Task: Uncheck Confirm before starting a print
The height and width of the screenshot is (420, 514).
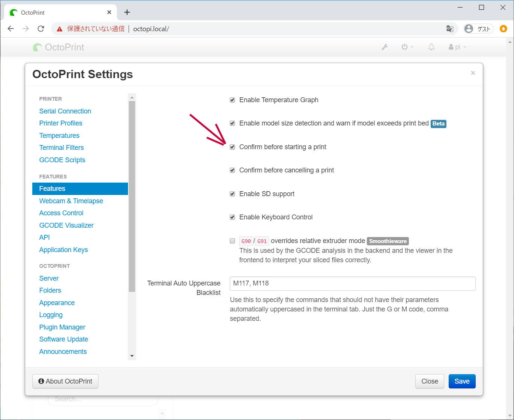Action: click(232, 147)
